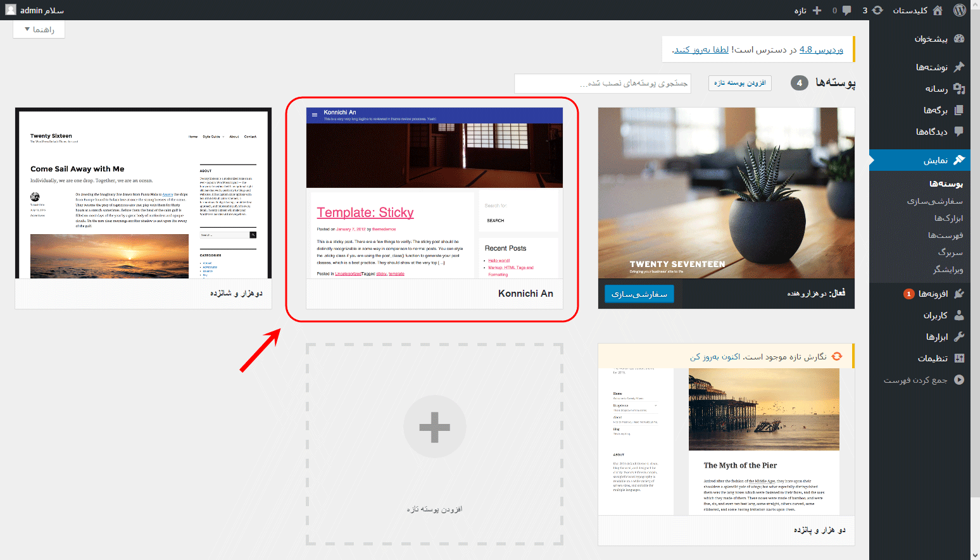Image resolution: width=980 pixels, height=560 pixels.
Task: Click the WordPress logo in admin bar
Action: 960,10
